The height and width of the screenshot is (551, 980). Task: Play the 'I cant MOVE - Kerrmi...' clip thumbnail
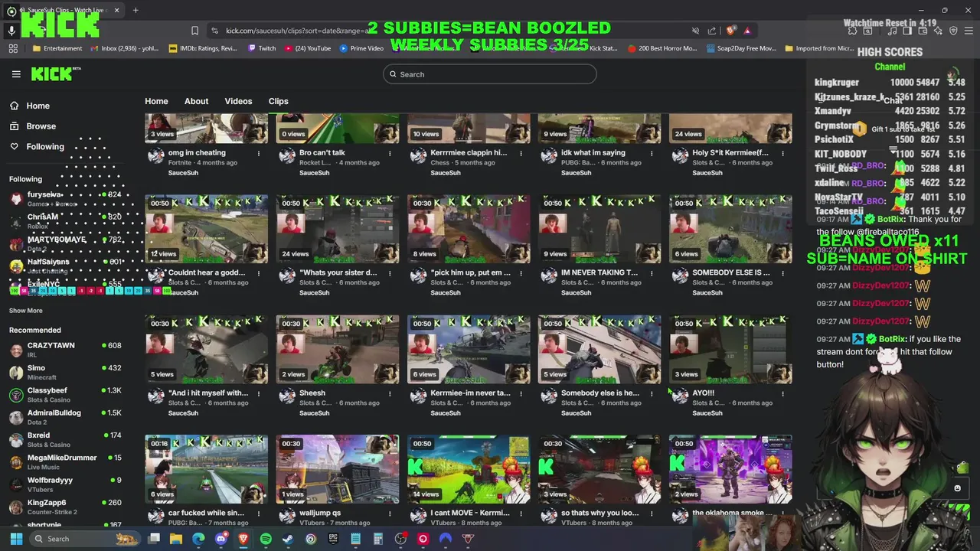point(469,469)
